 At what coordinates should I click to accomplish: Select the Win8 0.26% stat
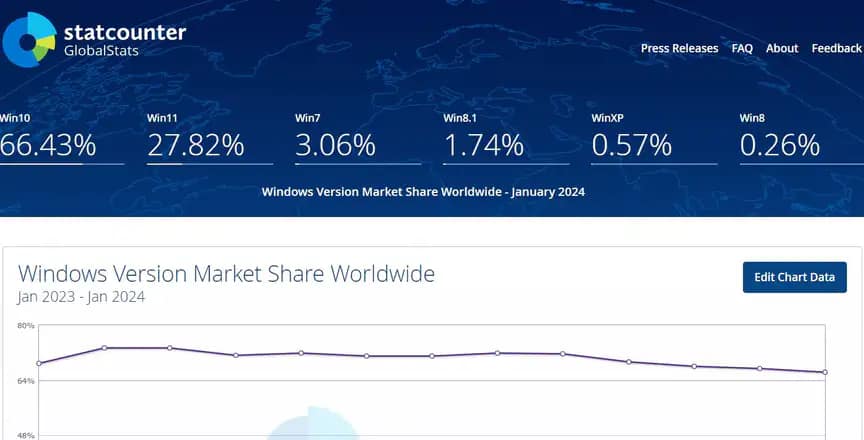coord(780,146)
